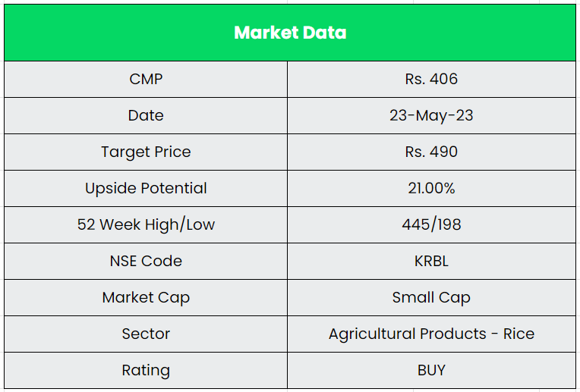The width and height of the screenshot is (580, 392).
Task: Select the BUY rating value
Action: click(431, 370)
